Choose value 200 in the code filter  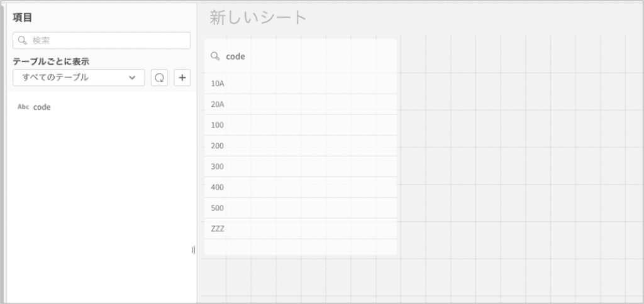click(218, 146)
